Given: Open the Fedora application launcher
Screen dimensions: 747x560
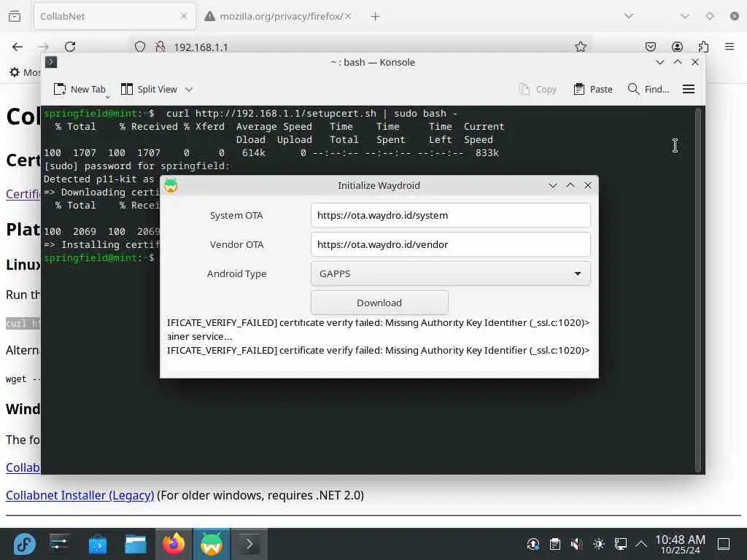Looking at the screenshot, I should click(x=24, y=544).
